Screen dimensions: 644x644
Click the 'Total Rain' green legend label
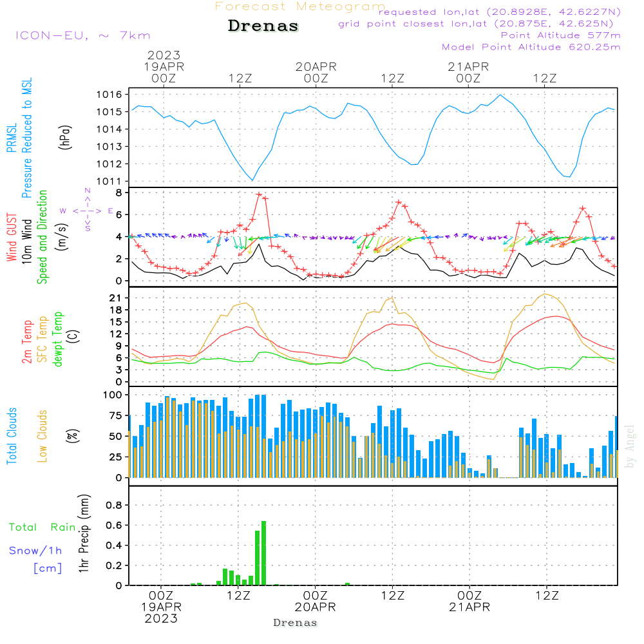click(x=43, y=527)
